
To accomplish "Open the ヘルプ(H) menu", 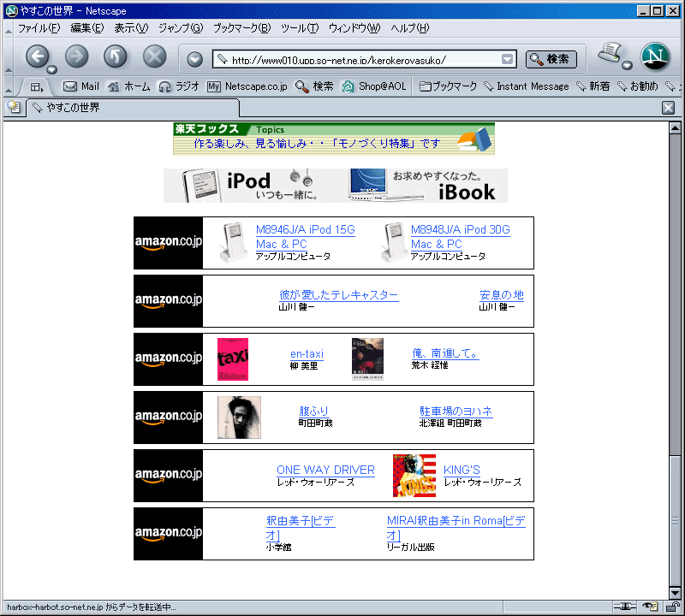I will point(410,28).
